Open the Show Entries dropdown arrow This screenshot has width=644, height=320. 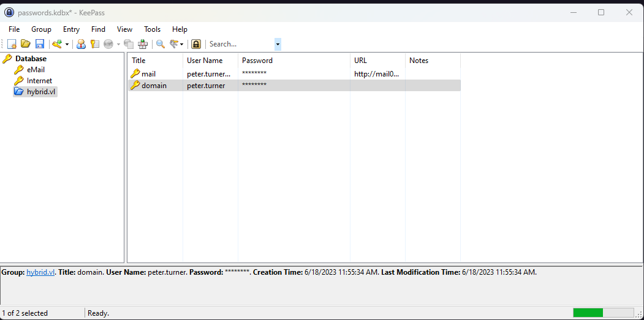182,44
